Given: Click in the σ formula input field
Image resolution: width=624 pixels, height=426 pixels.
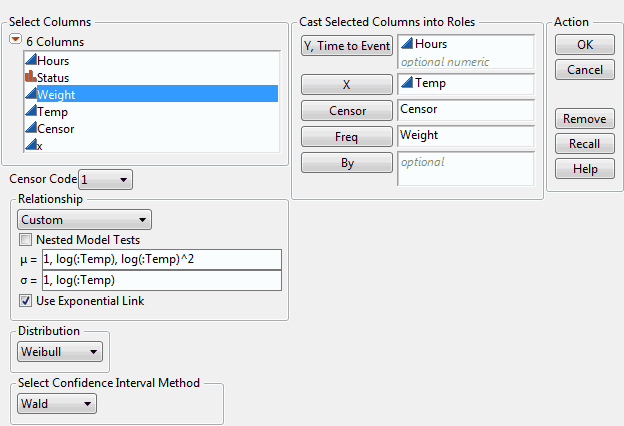Looking at the screenshot, I should [x=159, y=280].
